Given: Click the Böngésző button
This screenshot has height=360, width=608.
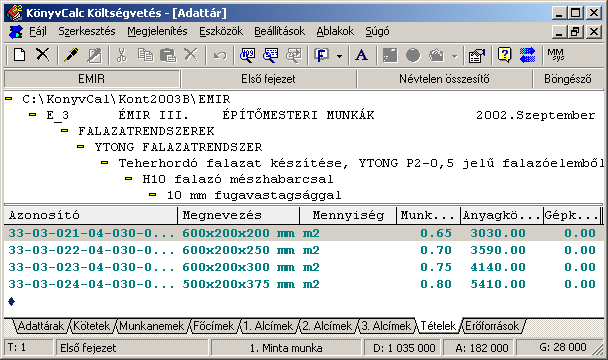Looking at the screenshot, I should click(568, 79).
